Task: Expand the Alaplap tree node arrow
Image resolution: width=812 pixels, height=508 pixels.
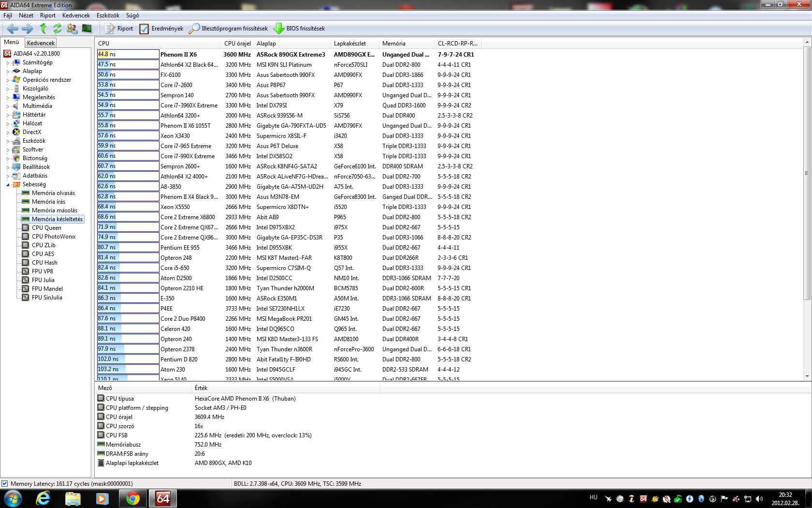Action: click(8, 72)
